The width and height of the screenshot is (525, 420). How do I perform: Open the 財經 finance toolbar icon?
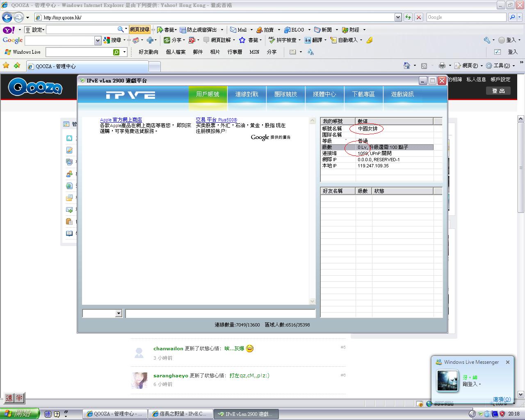point(345,30)
